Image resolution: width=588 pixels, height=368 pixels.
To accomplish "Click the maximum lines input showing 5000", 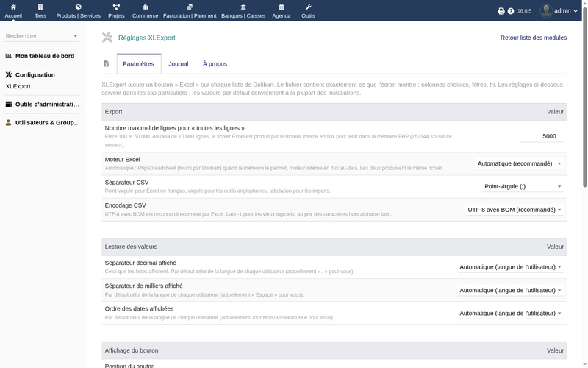I will click(x=542, y=136).
